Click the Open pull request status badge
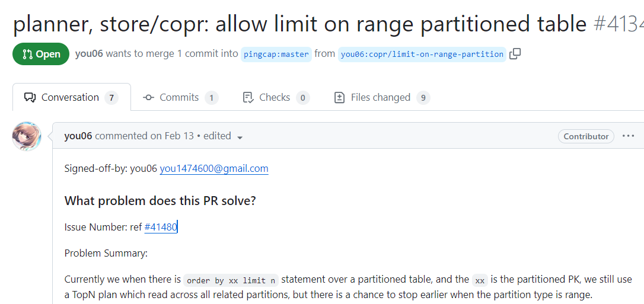 pyautogui.click(x=41, y=54)
